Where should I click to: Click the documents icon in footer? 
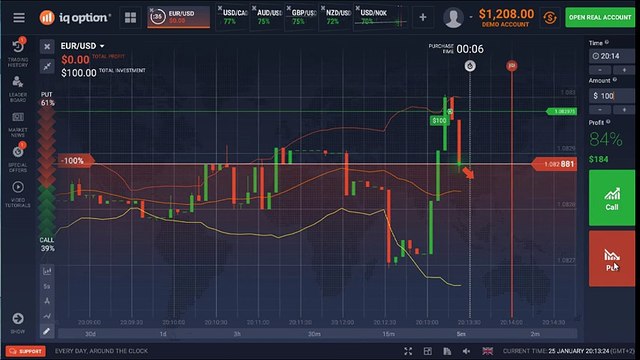point(447,351)
